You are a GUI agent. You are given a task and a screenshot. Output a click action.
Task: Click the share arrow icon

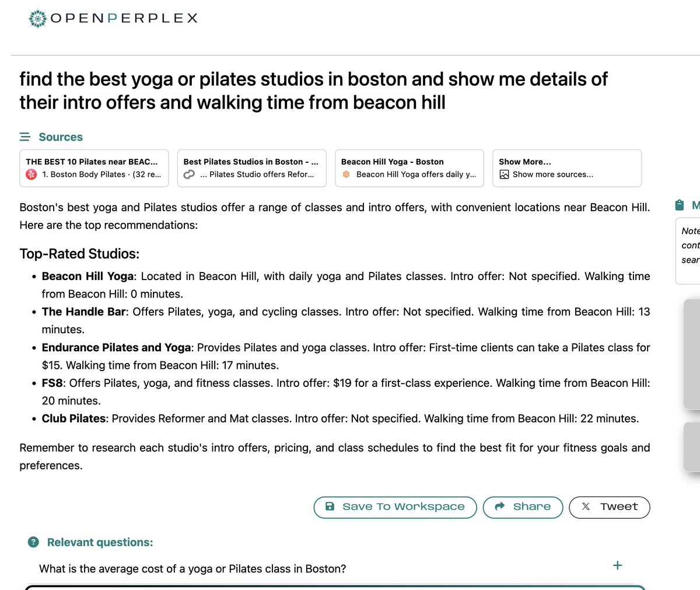point(499,507)
